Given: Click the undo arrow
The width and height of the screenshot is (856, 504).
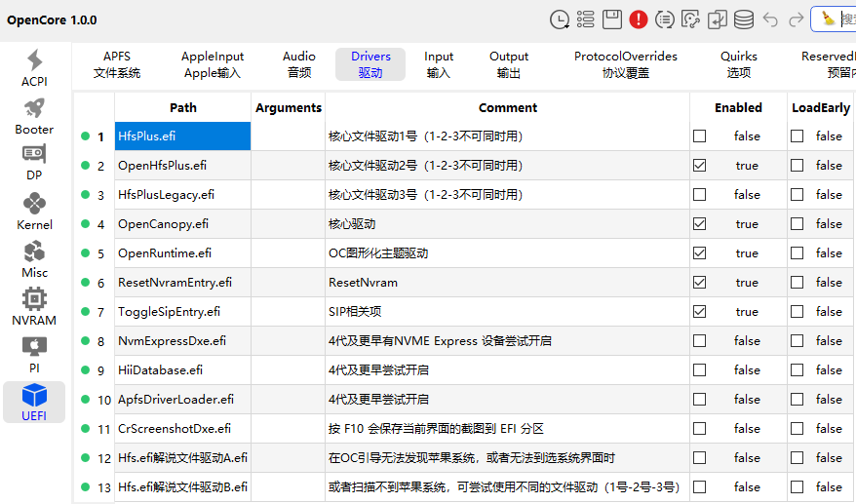Looking at the screenshot, I should pyautogui.click(x=770, y=19).
